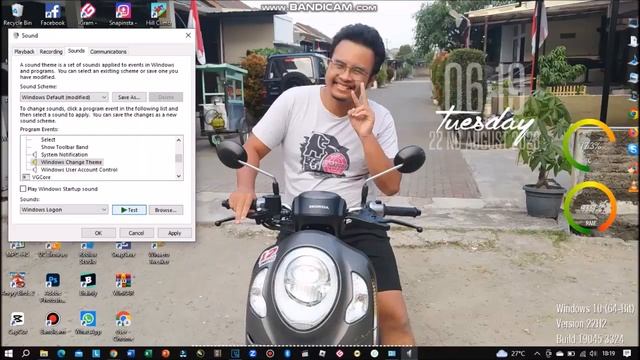This screenshot has height=360, width=640.
Task: Click the CPU usage gauge widget
Action: pos(589,146)
